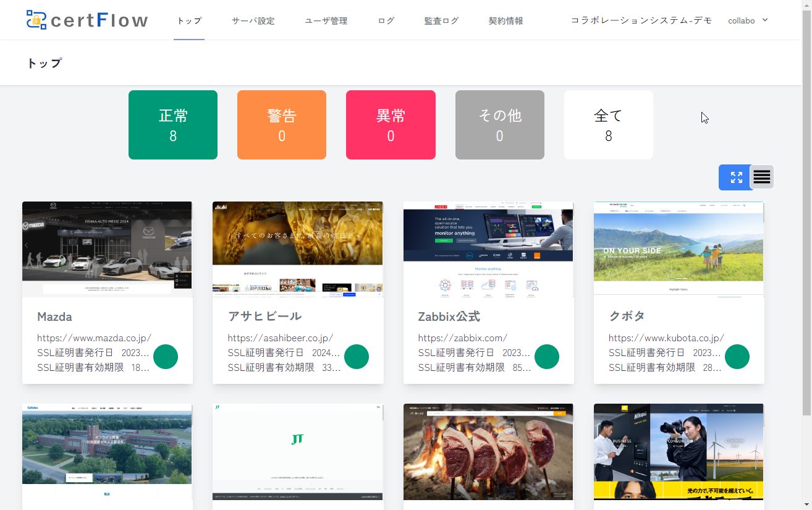Open the Nikon site thumbnail

(679, 452)
